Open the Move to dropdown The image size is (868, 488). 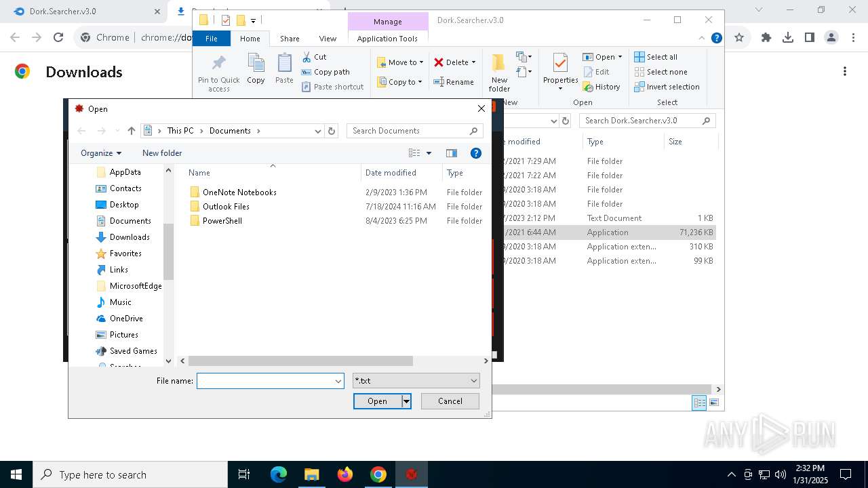point(400,62)
